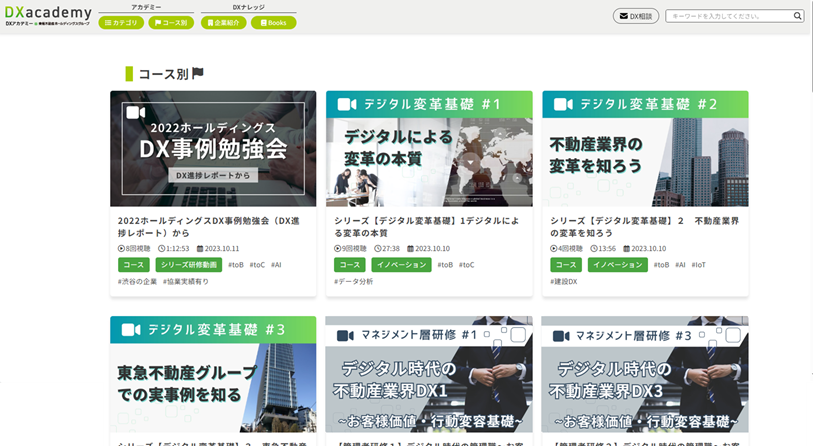Screen dimensions: 813x446
Task: Click the #協業実績有り hashtag
Action: [186, 282]
